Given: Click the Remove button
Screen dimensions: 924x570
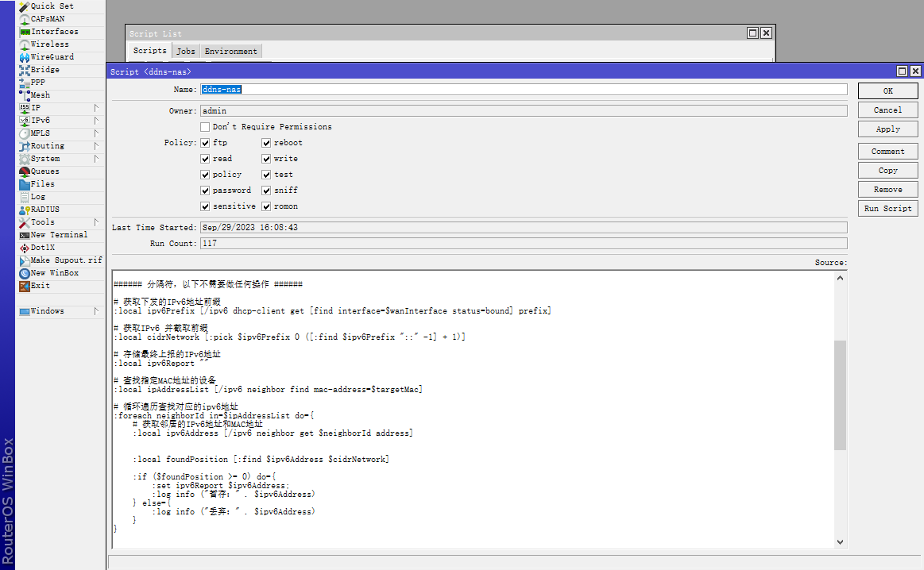Looking at the screenshot, I should [888, 190].
